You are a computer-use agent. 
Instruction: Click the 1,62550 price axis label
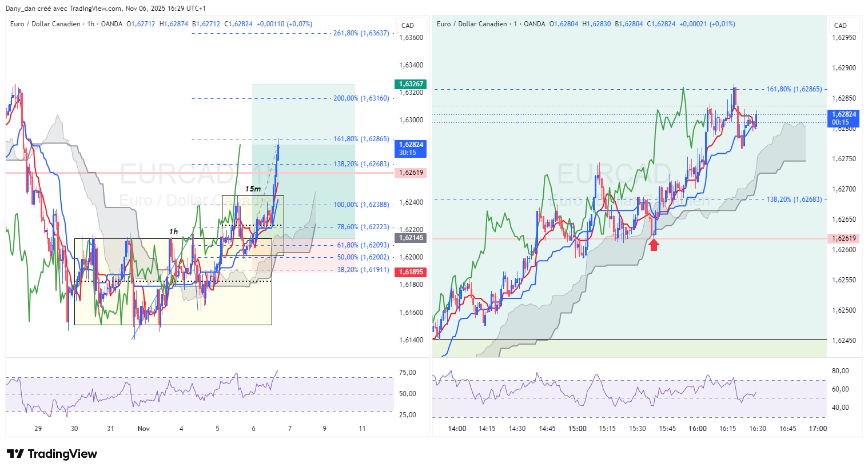tap(844, 280)
